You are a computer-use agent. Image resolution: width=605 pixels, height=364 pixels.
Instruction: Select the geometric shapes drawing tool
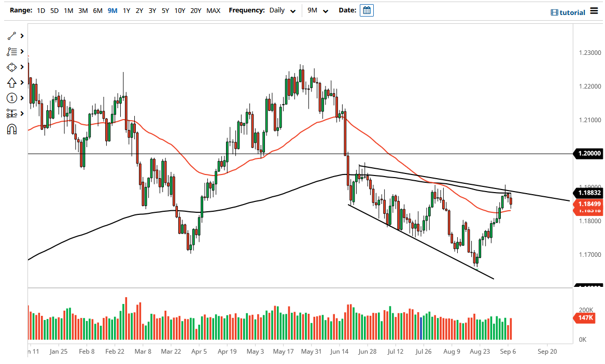tap(11, 67)
